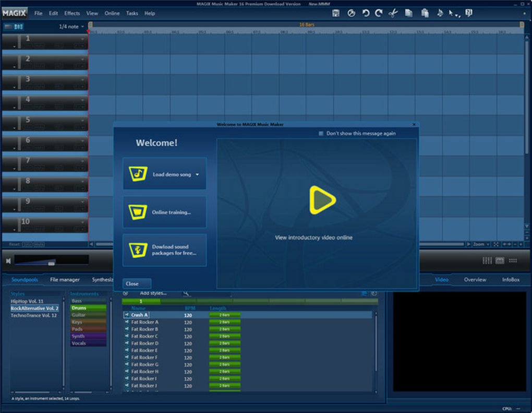Switch to the Overview tab

click(475, 279)
